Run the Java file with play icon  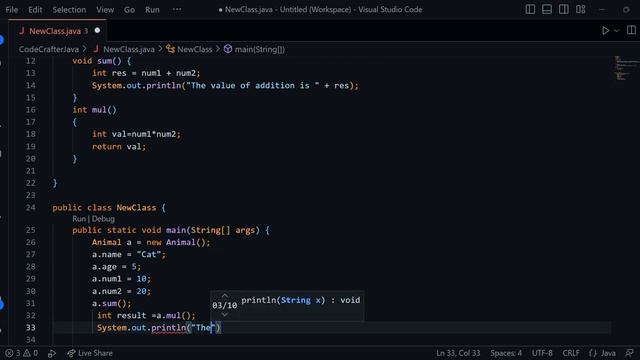pos(606,31)
